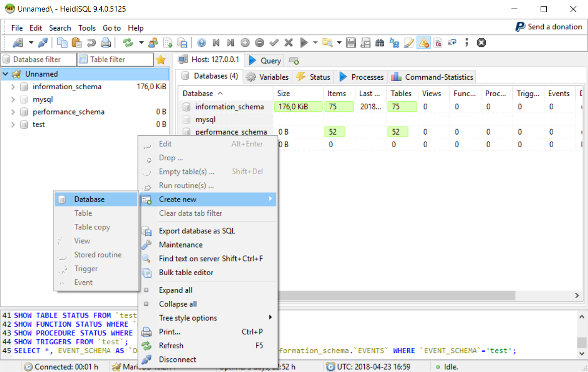
Task: Click the Paste clipboard icon
Action: point(77,43)
